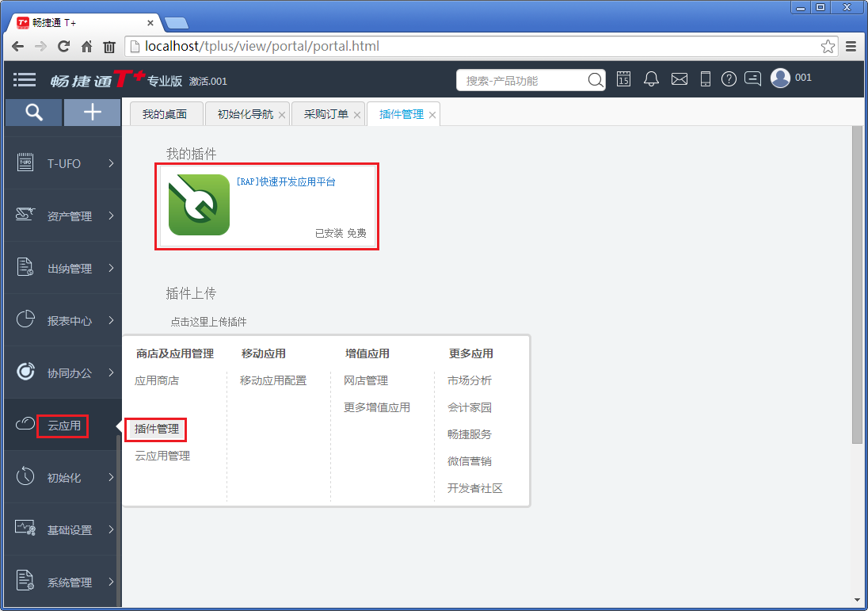The height and width of the screenshot is (611, 868).
Task: Click the search magnifier in the sidebar
Action: 34,113
